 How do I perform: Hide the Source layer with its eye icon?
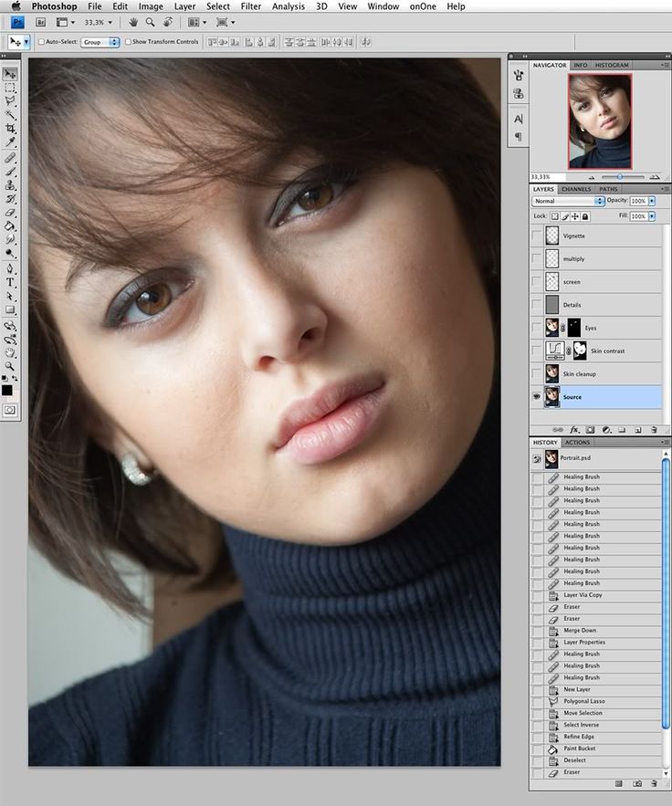(536, 397)
